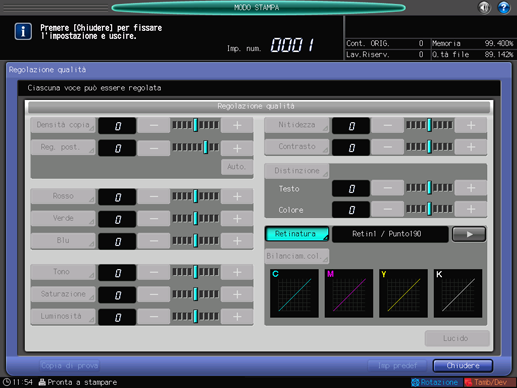517x388 pixels.
Task: Decrease Nitidezza with minus button
Action: (x=387, y=125)
